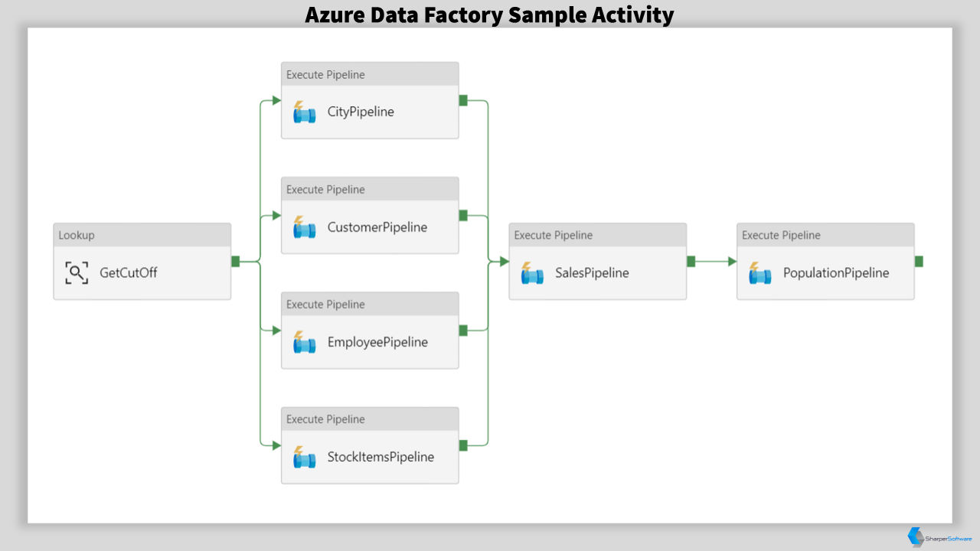Select the PopulationPipeline activity name

click(x=836, y=272)
